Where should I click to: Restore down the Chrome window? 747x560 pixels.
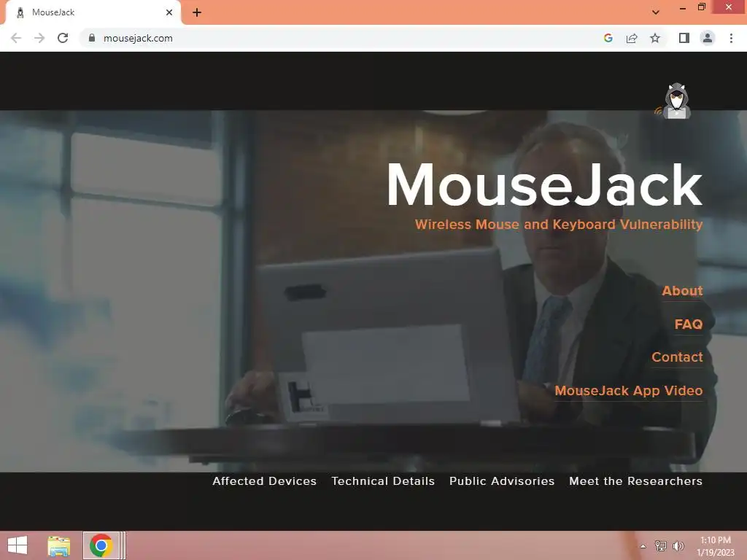701,7
